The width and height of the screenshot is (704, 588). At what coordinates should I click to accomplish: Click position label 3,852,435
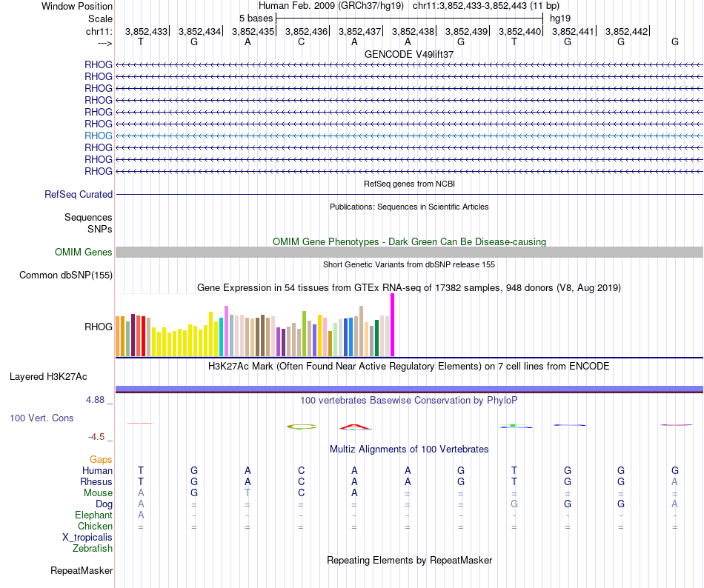pyautogui.click(x=253, y=31)
